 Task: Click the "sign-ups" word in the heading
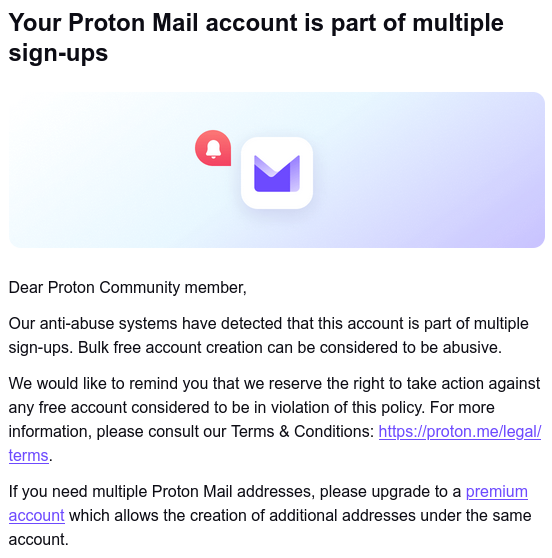click(x=58, y=53)
